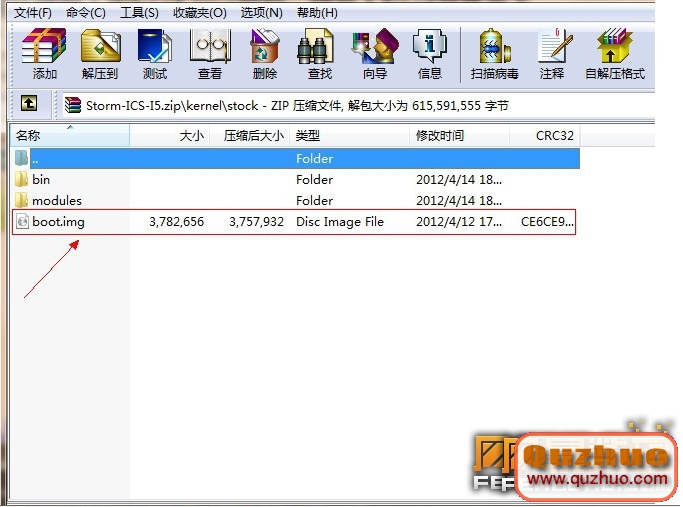Select the "modules" folder name
Viewport: 683px width, 507px height.
(57, 200)
